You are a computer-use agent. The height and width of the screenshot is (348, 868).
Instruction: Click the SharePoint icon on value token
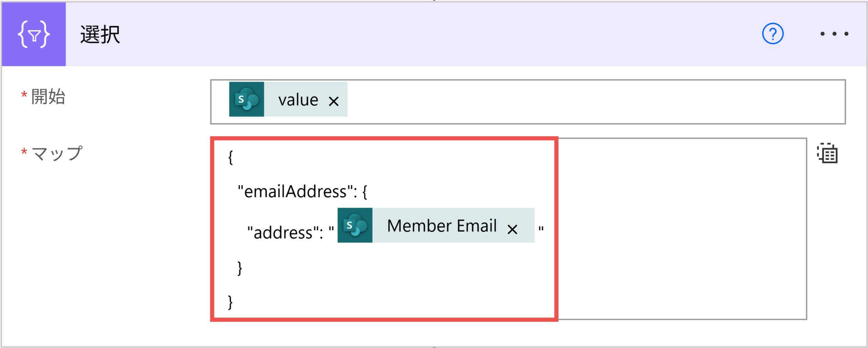coord(246,99)
